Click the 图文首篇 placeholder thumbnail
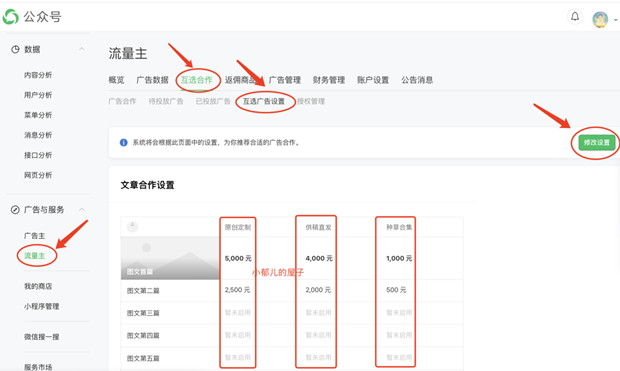The image size is (620, 371). [x=170, y=258]
